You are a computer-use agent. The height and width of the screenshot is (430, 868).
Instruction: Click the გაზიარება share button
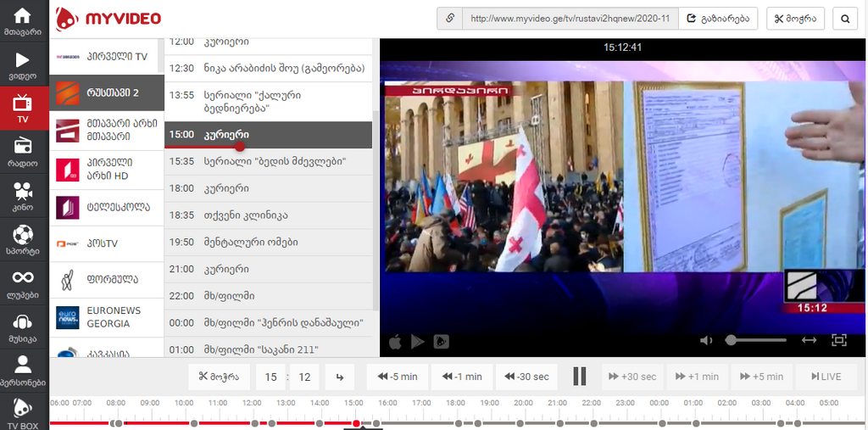(718, 19)
